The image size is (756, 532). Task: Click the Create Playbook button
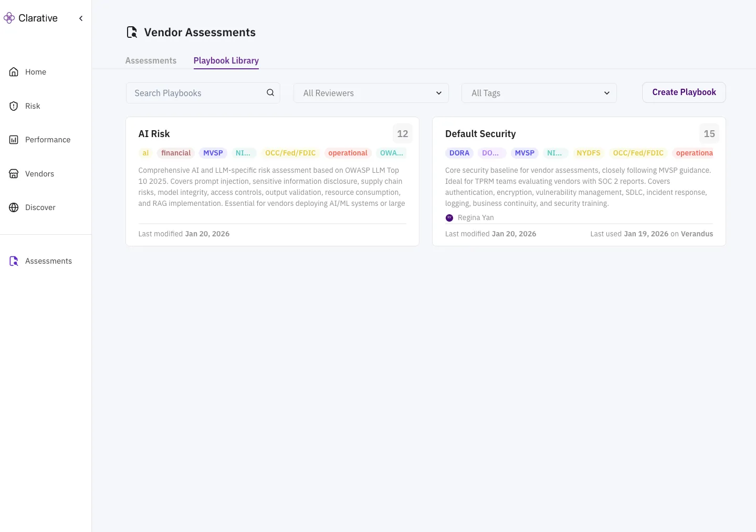(x=684, y=92)
